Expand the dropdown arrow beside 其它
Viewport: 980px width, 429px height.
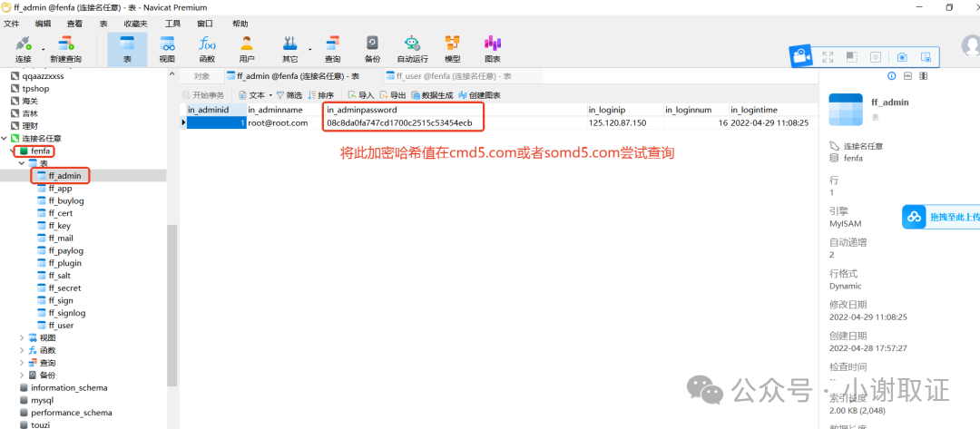pos(310,49)
